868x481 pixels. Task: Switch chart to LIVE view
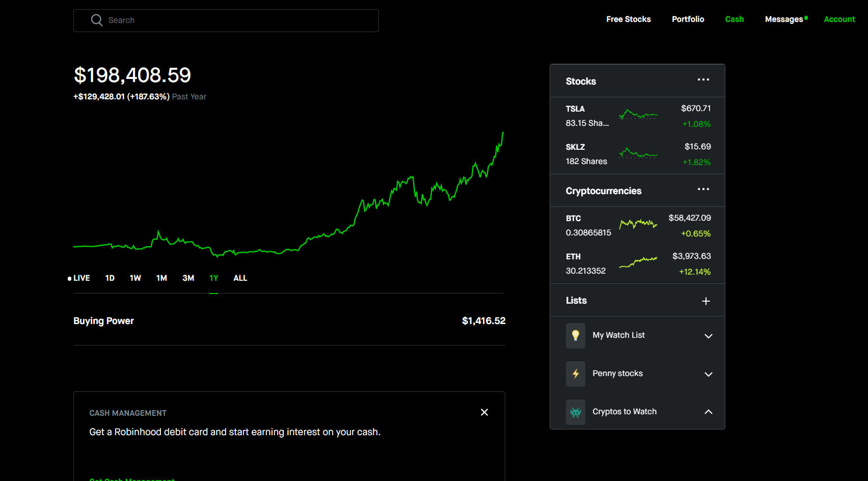(x=80, y=278)
